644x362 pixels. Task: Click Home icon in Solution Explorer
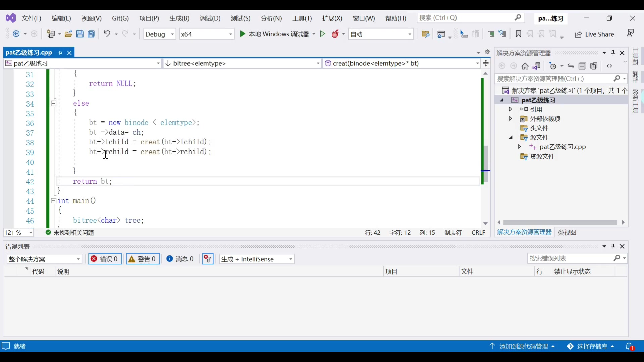[x=525, y=66]
